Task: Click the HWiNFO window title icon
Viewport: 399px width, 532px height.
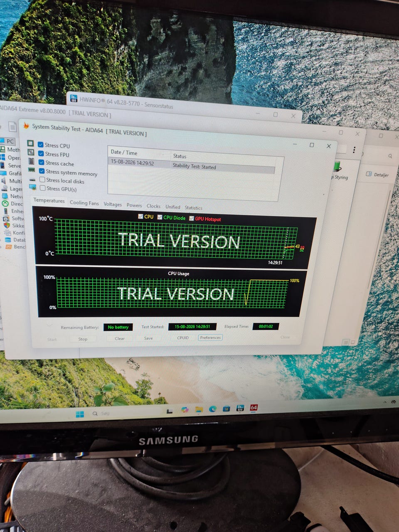Action: [x=74, y=99]
